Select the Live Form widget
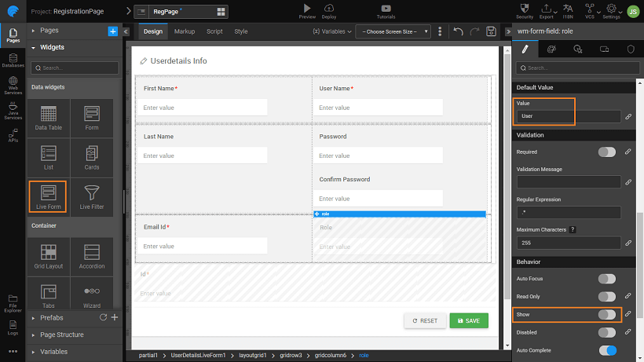Image resolution: width=644 pixels, height=362 pixels. pos(48,196)
